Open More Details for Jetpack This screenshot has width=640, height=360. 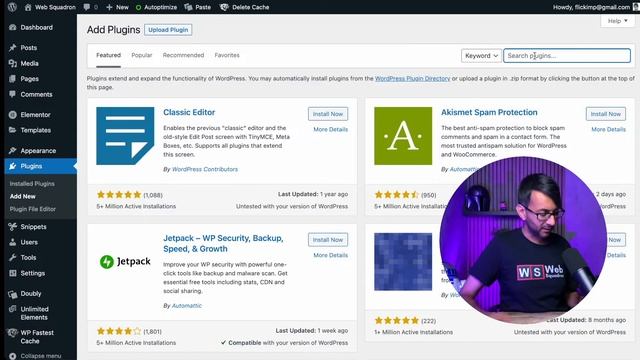331,255
